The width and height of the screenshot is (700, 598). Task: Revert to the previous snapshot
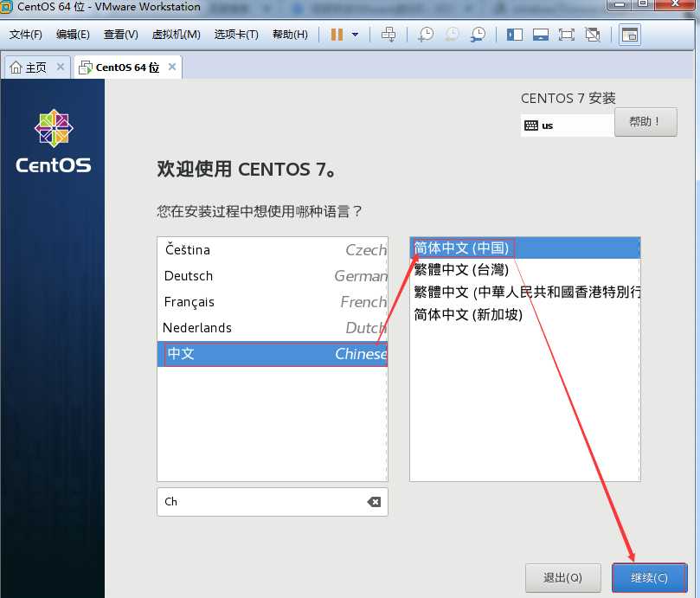(452, 35)
